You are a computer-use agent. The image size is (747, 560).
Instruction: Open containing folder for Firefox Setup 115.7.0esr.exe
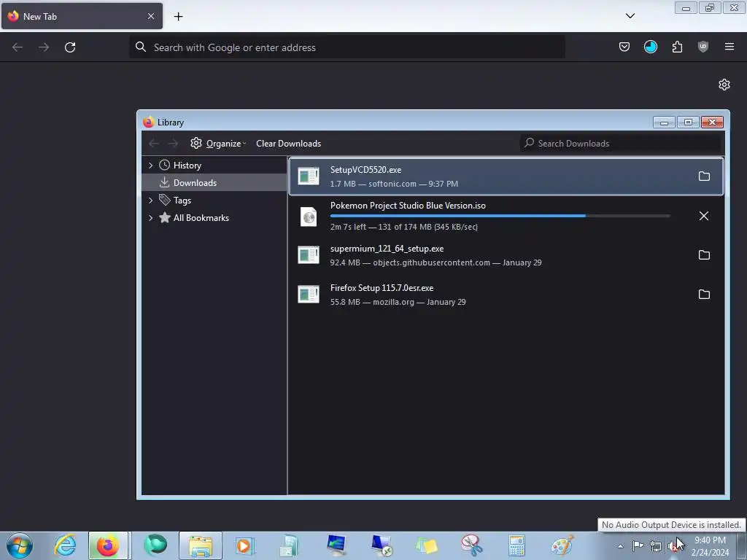tap(704, 295)
